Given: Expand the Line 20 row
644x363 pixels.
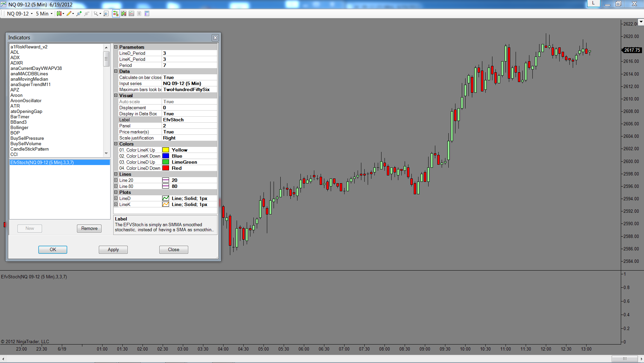Looking at the screenshot, I should (116, 180).
